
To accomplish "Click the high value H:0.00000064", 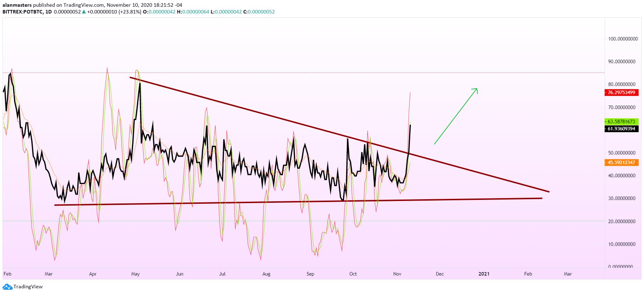I will pyautogui.click(x=193, y=12).
